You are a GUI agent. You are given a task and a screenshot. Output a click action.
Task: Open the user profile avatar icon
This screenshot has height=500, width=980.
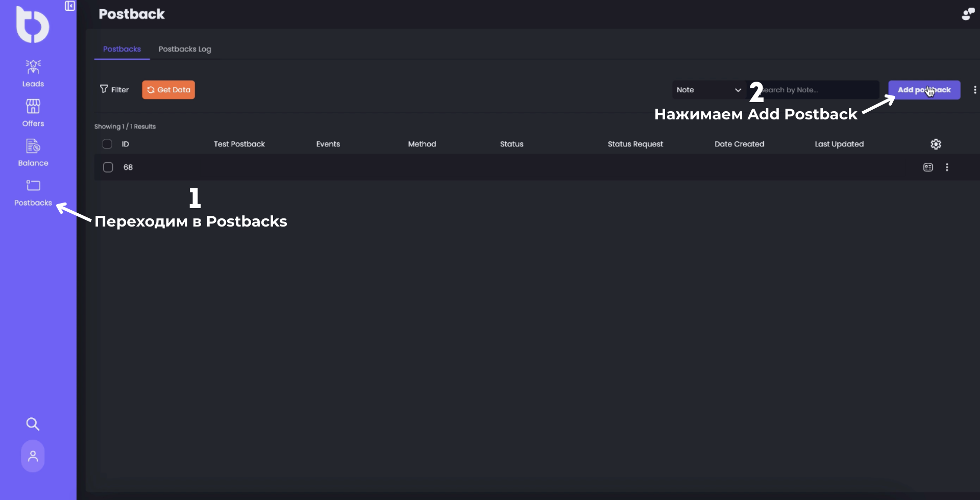pos(33,456)
